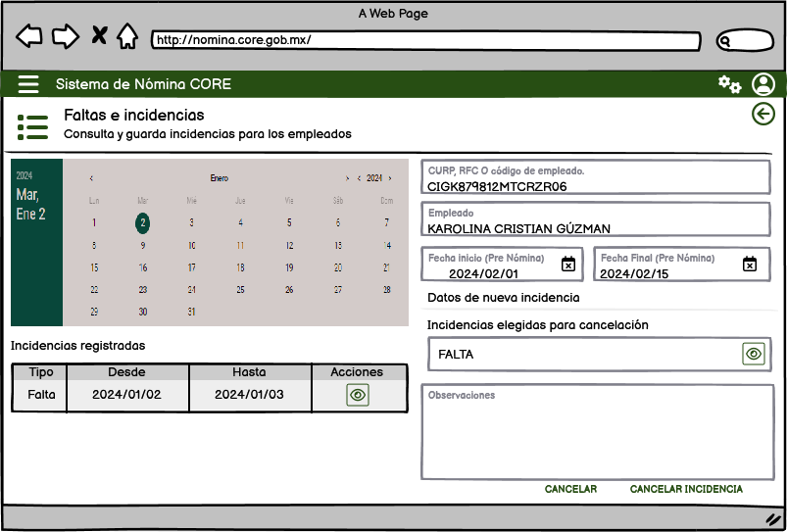Image resolution: width=787 pixels, height=532 pixels.
Task: Go to next month after Enero
Action: click(347, 178)
